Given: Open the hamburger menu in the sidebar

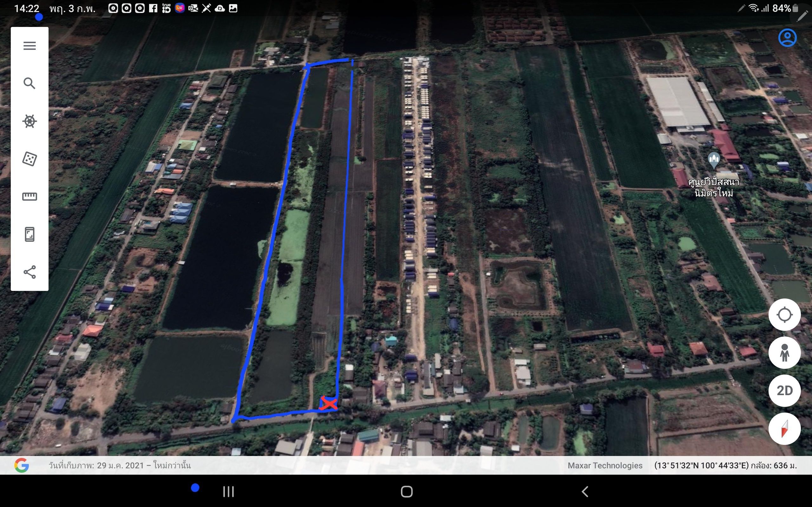Looking at the screenshot, I should click(x=29, y=46).
